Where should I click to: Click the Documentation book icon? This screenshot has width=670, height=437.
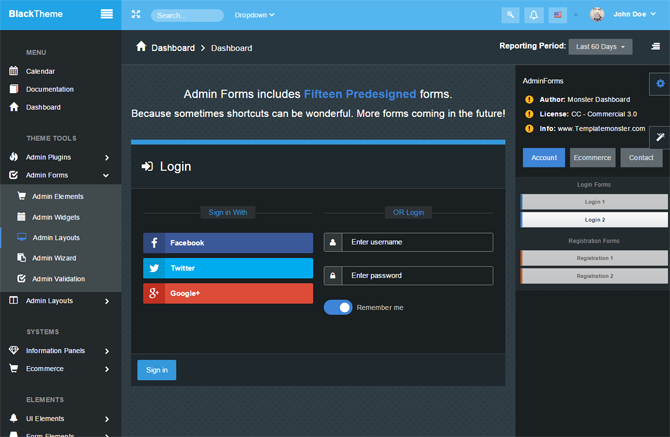tap(14, 89)
